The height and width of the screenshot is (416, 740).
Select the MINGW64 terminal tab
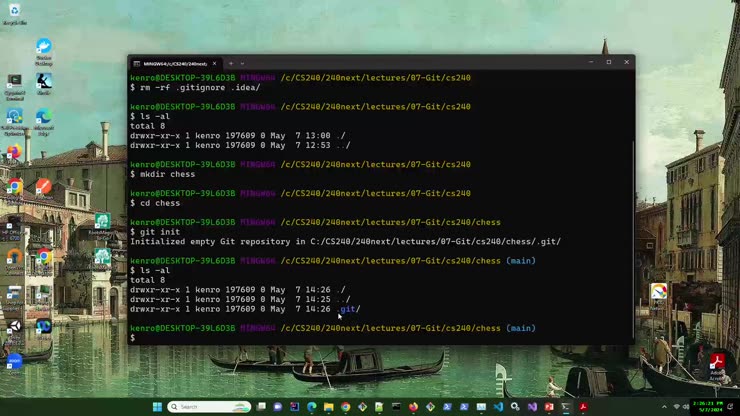click(x=175, y=63)
